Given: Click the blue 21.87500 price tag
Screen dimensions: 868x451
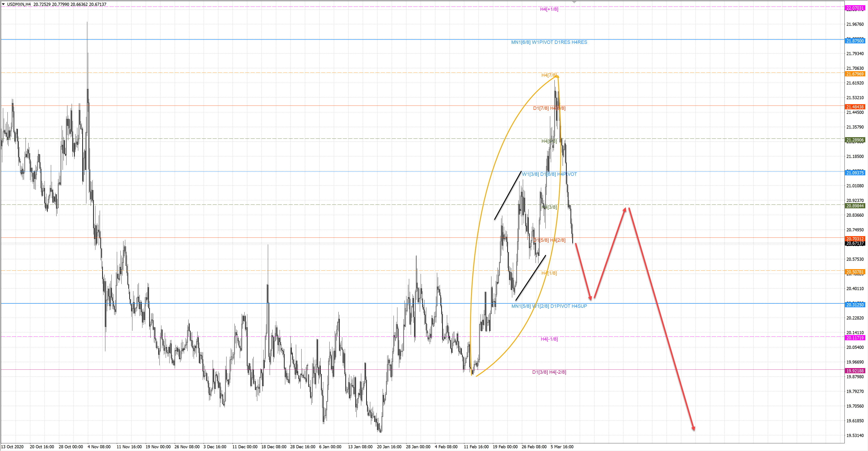Looking at the screenshot, I should [855, 41].
